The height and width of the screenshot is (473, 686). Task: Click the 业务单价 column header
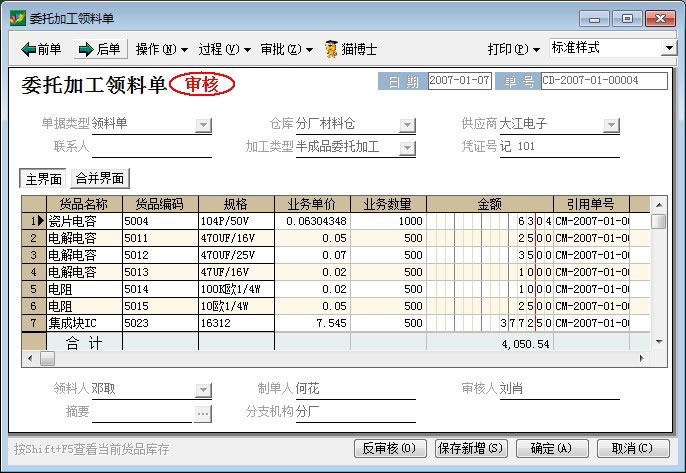tap(312, 204)
